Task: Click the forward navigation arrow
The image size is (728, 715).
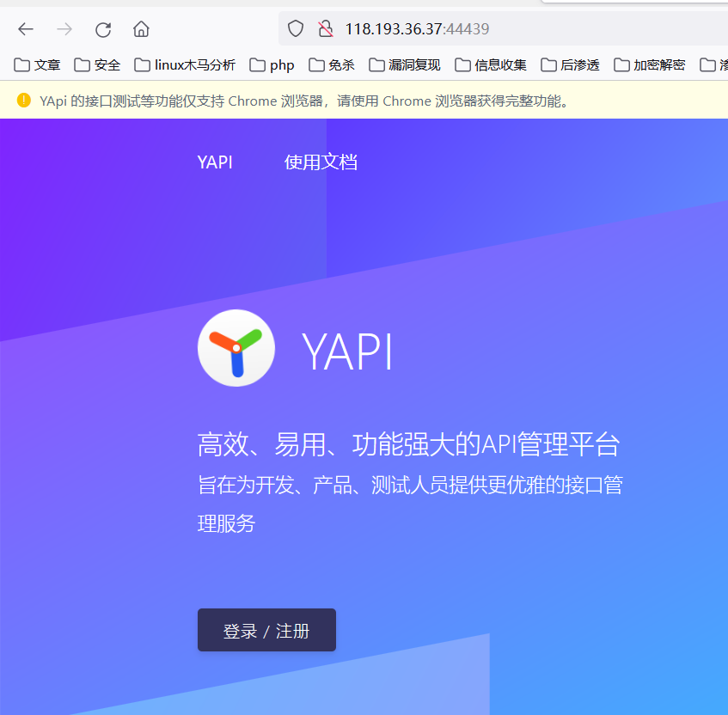Action: [64, 29]
